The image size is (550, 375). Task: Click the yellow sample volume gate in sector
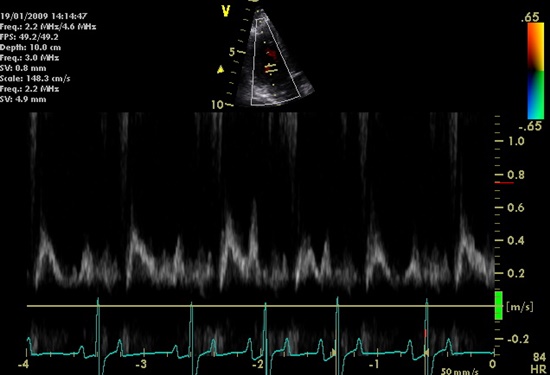tap(270, 69)
